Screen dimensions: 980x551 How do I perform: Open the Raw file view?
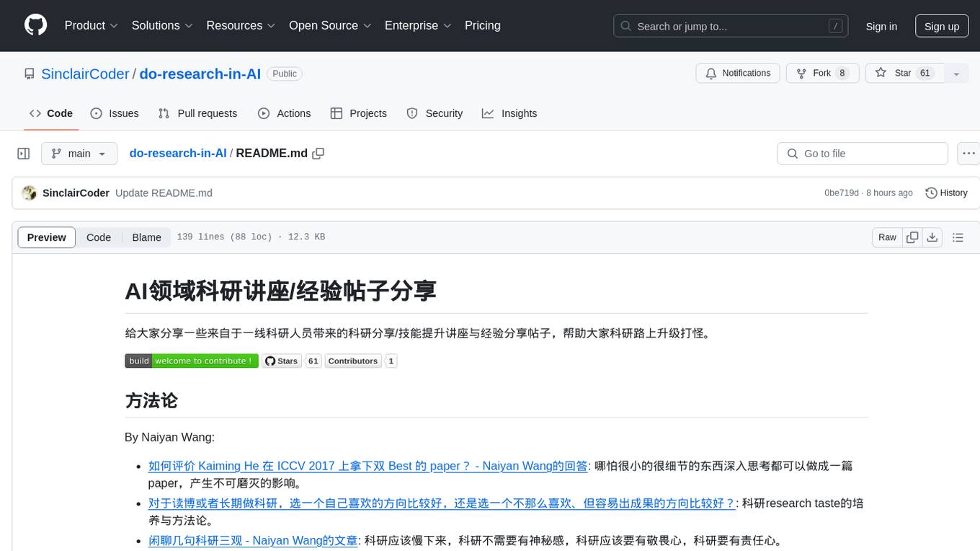[887, 237]
